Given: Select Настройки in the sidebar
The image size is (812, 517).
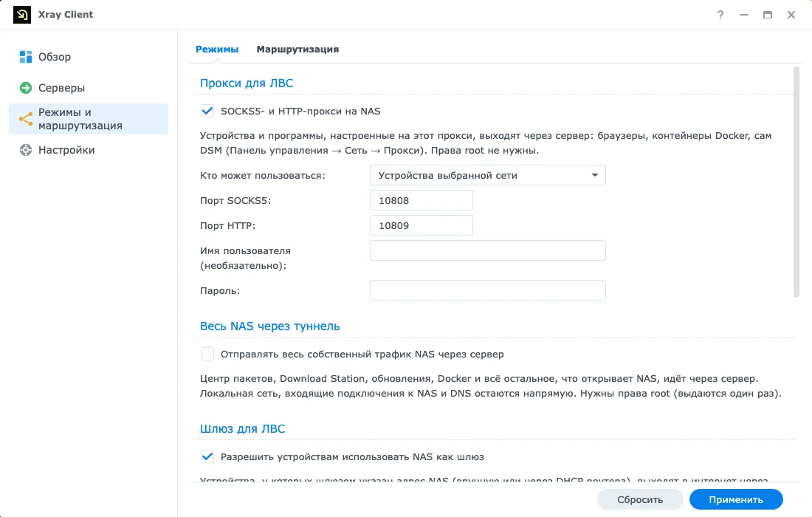Looking at the screenshot, I should click(x=89, y=150).
